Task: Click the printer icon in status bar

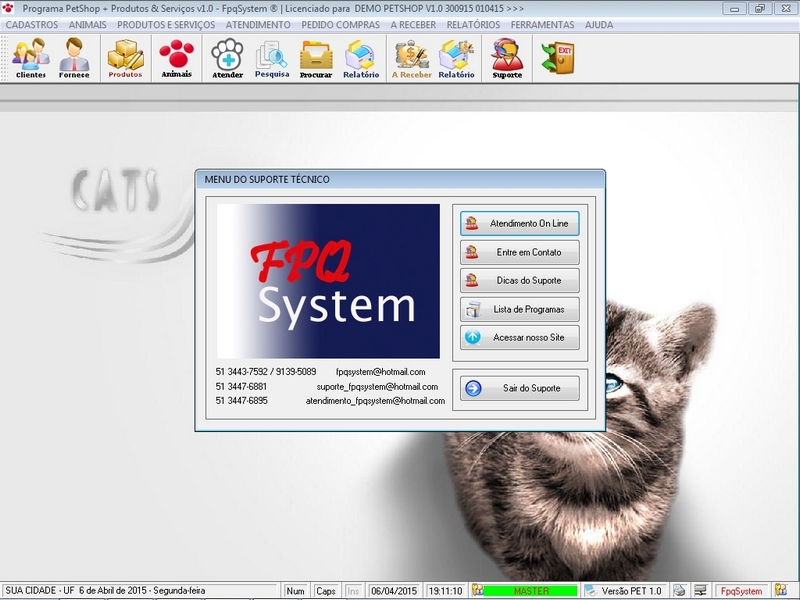Action: click(x=679, y=590)
